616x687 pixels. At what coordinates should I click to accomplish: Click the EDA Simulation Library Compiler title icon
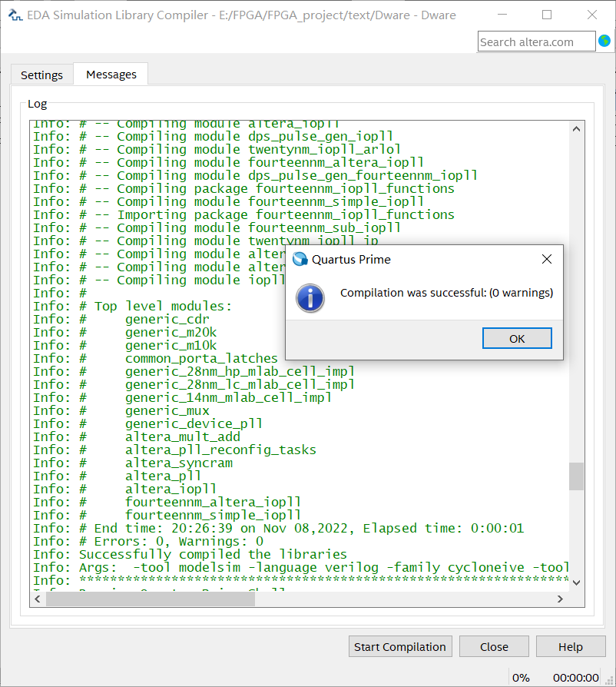(15, 15)
